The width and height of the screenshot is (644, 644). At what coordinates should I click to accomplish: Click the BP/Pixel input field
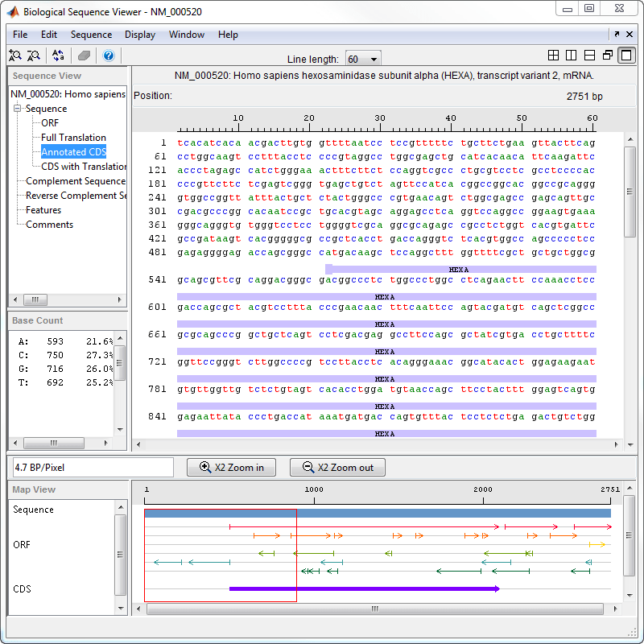point(93,468)
